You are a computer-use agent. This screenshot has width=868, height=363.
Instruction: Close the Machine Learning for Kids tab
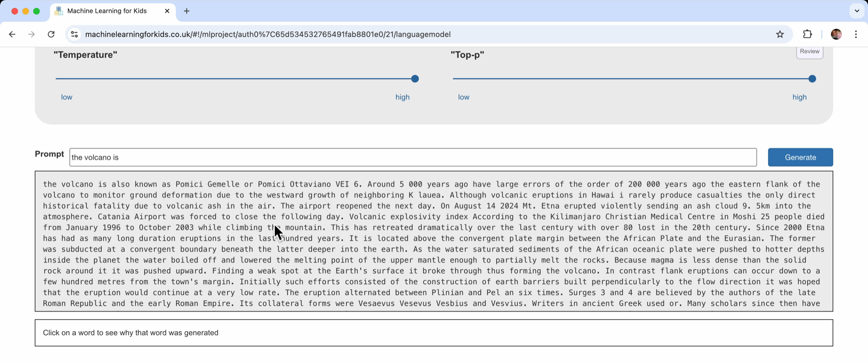pos(167,11)
